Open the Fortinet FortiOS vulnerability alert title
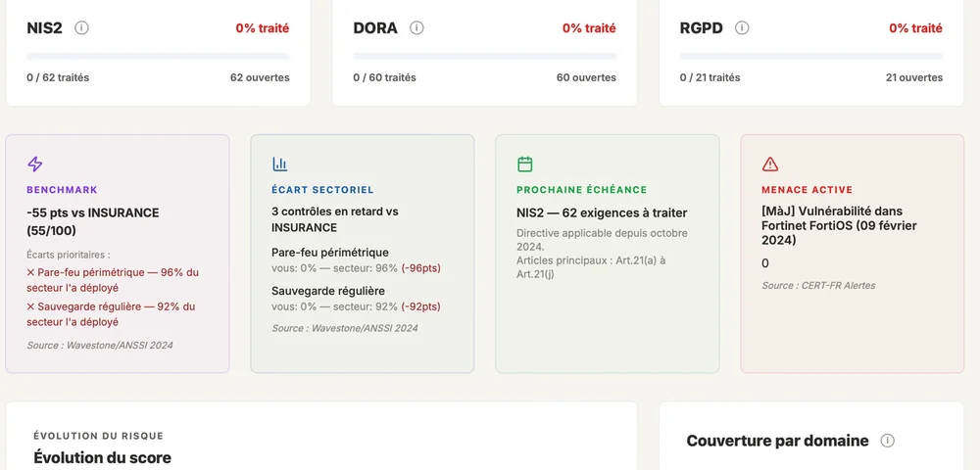 pyautogui.click(x=839, y=226)
